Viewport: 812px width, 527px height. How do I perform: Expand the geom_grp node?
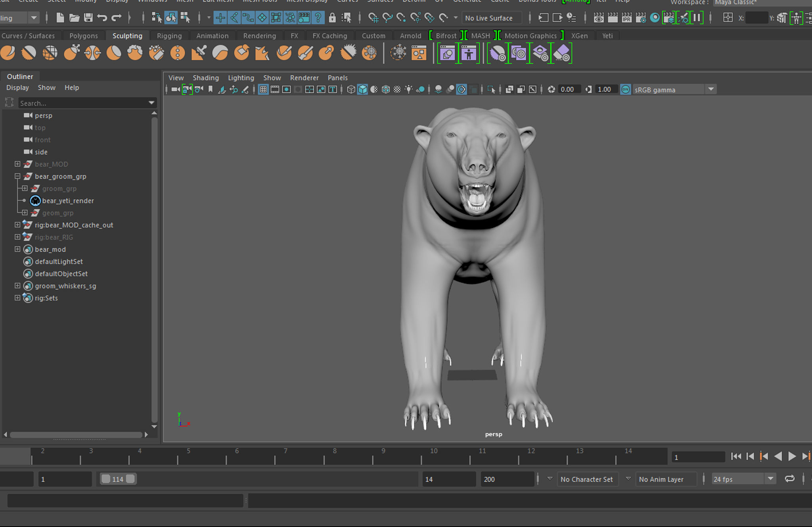(25, 213)
